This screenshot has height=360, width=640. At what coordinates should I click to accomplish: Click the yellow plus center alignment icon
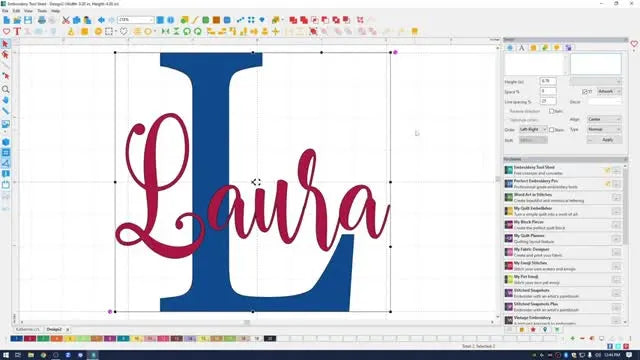point(276,31)
